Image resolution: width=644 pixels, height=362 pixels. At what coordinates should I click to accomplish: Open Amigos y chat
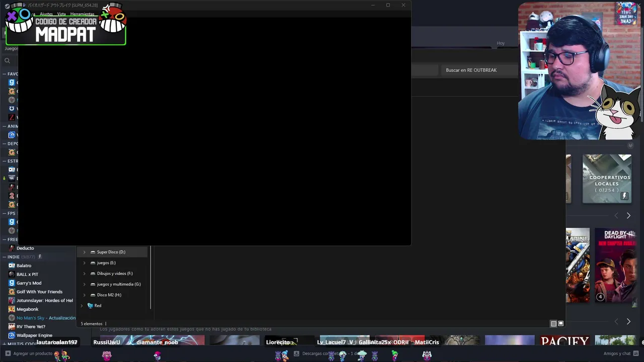[617, 353]
